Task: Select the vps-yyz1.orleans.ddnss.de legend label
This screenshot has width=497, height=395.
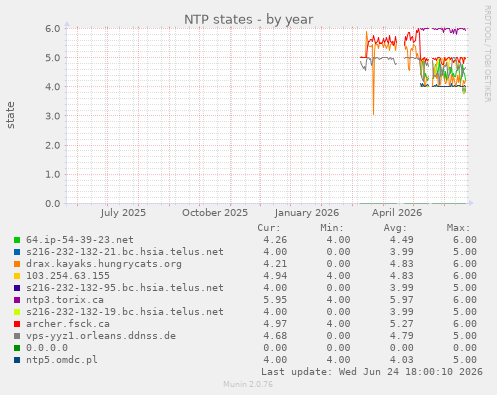Action: pos(101,336)
